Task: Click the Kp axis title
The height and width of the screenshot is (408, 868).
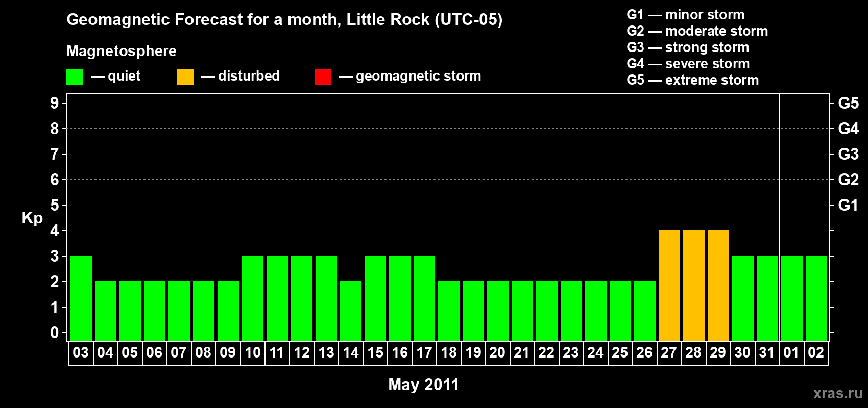Action: coord(32,218)
